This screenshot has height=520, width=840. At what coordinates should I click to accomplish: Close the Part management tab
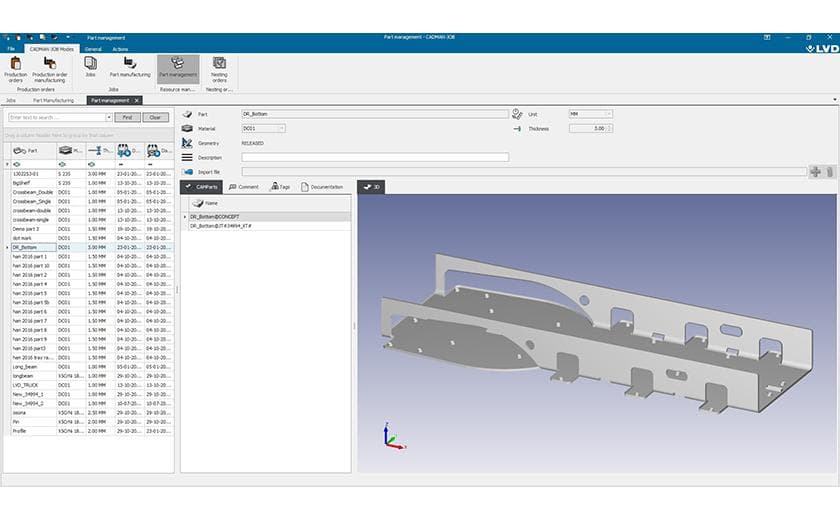pyautogui.click(x=137, y=100)
